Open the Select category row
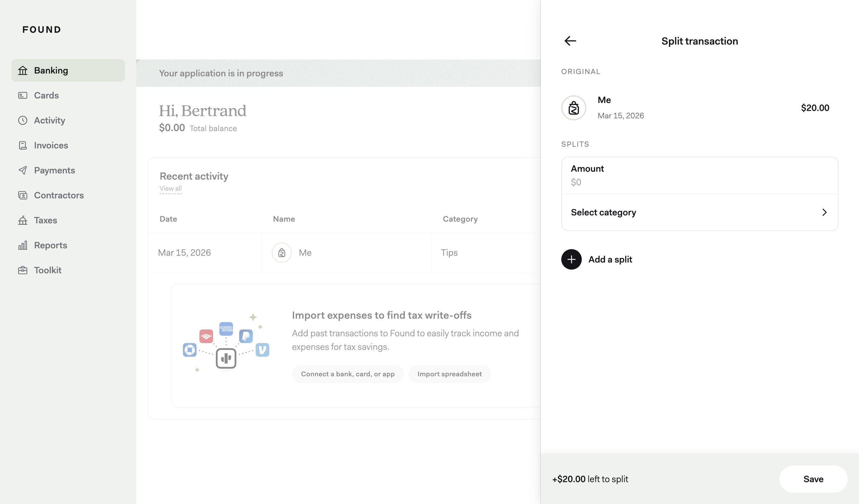This screenshot has height=504, width=859. [699, 212]
